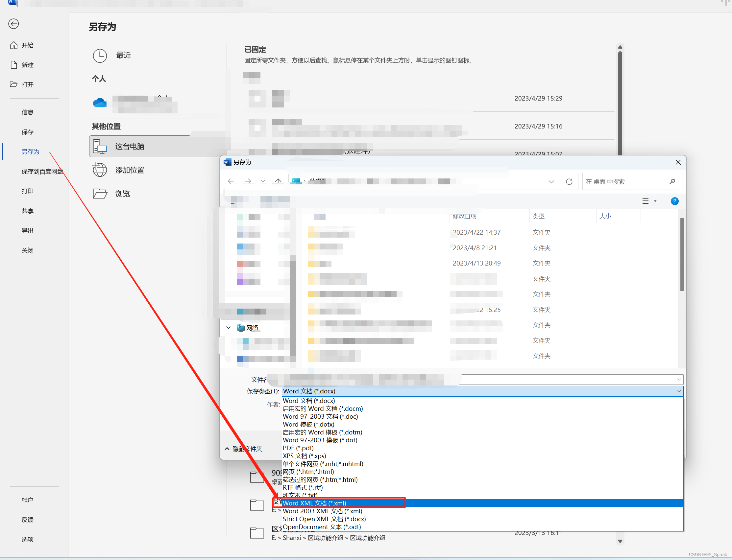Open the file name dropdown arrow
732x560 pixels.
pyautogui.click(x=679, y=380)
